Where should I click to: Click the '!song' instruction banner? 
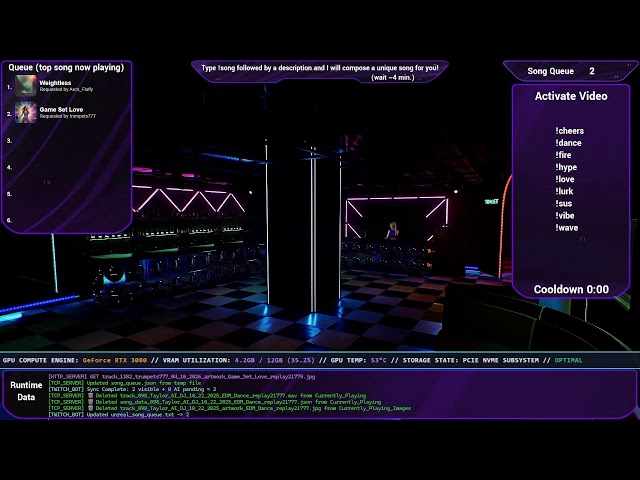pos(320,72)
